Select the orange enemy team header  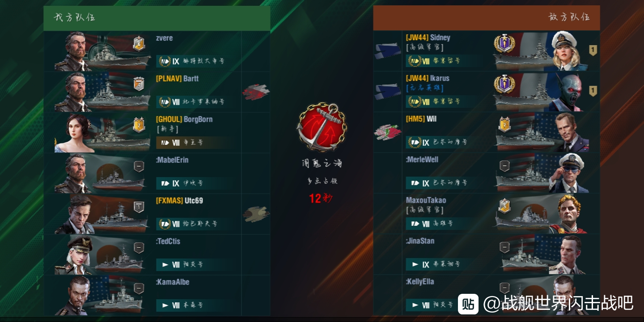pos(487,18)
